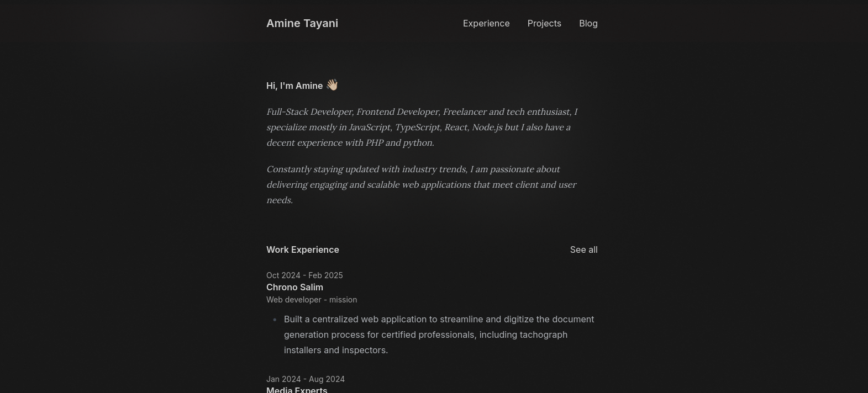Click "PHP and python" in the intro
Screen dimensions: 868x393
[399, 142]
